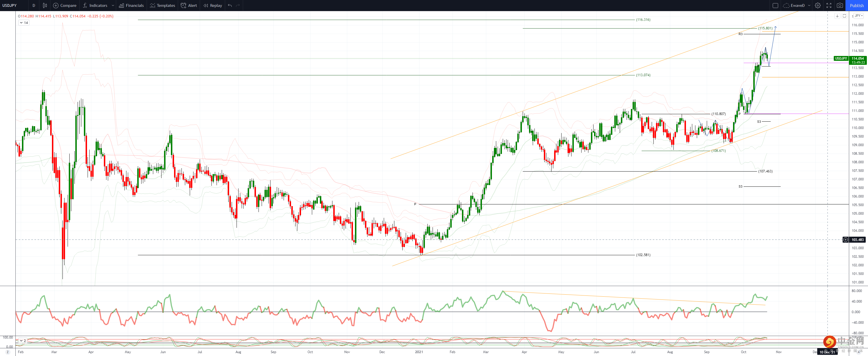Image resolution: width=868 pixels, height=356 pixels.
Task: Create an Alert
Action: pyautogui.click(x=189, y=5)
